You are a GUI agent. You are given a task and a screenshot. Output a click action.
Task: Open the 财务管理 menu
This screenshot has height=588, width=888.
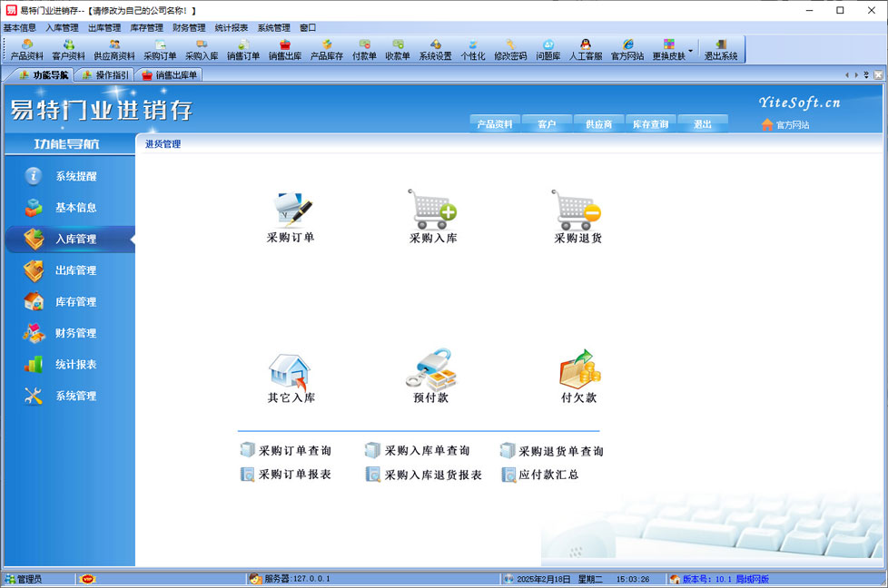click(x=189, y=28)
